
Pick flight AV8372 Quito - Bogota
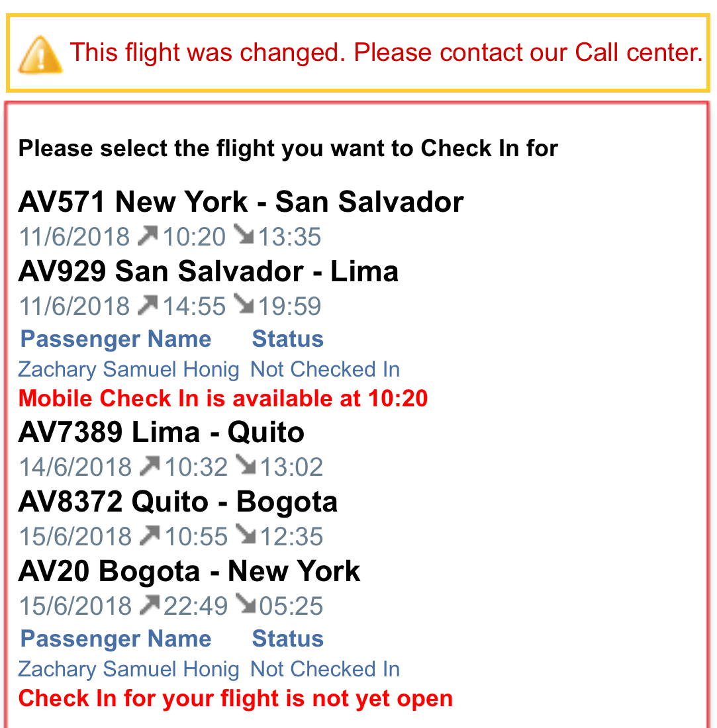177,502
